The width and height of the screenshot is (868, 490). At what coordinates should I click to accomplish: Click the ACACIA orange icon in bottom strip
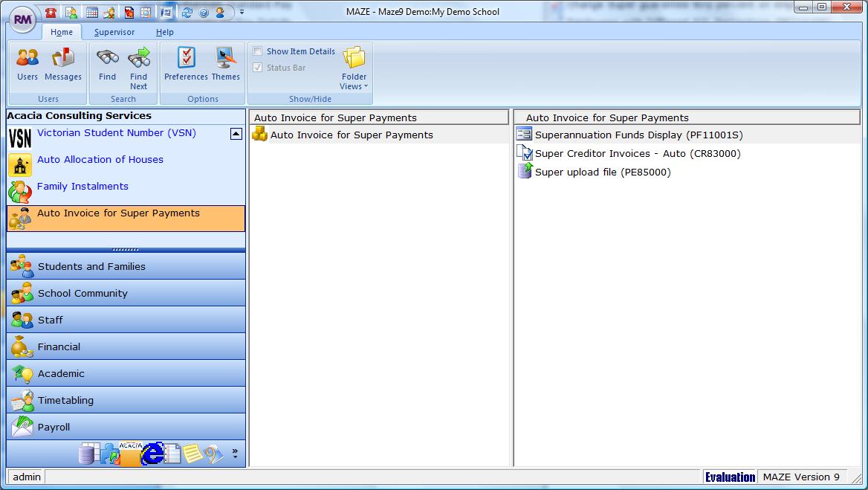pyautogui.click(x=131, y=454)
